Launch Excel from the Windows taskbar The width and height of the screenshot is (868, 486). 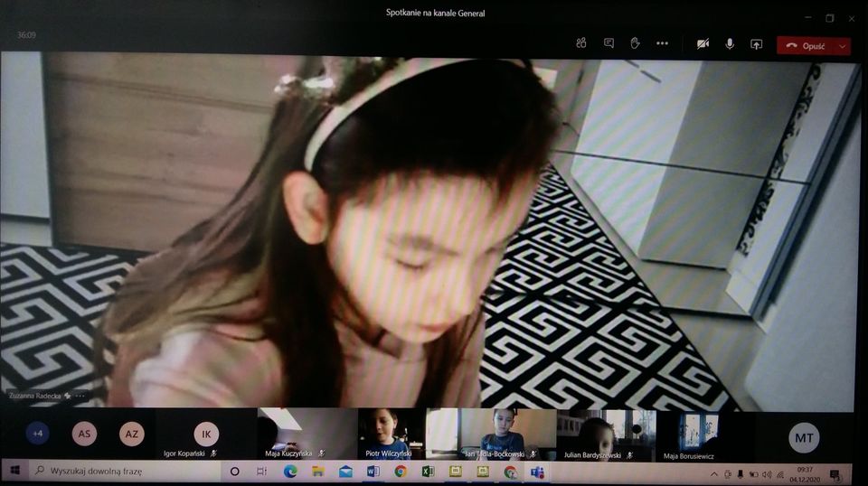[428, 472]
